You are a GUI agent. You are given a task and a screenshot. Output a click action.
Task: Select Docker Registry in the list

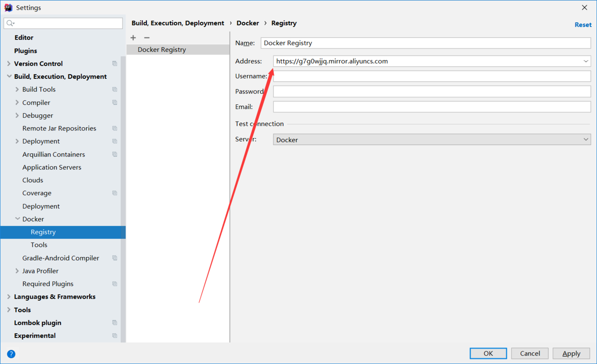162,50
